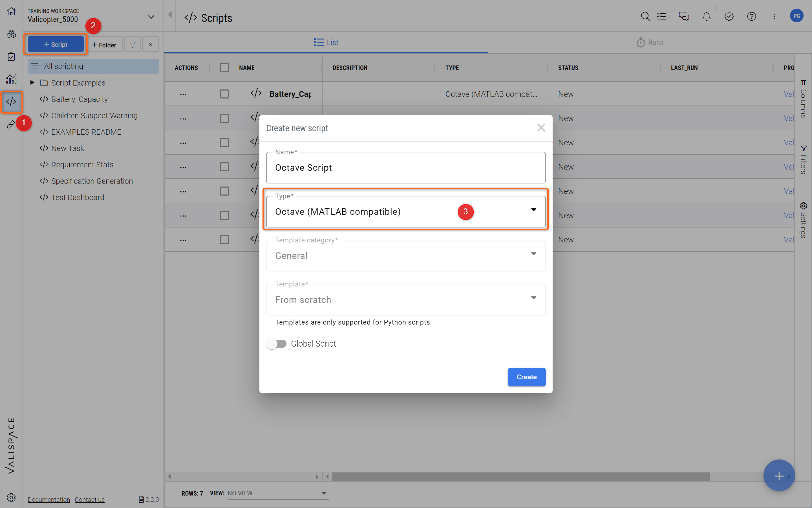This screenshot has height=508, width=812.
Task: Expand the Valicopter_5000 workspace selector
Action: tap(151, 17)
